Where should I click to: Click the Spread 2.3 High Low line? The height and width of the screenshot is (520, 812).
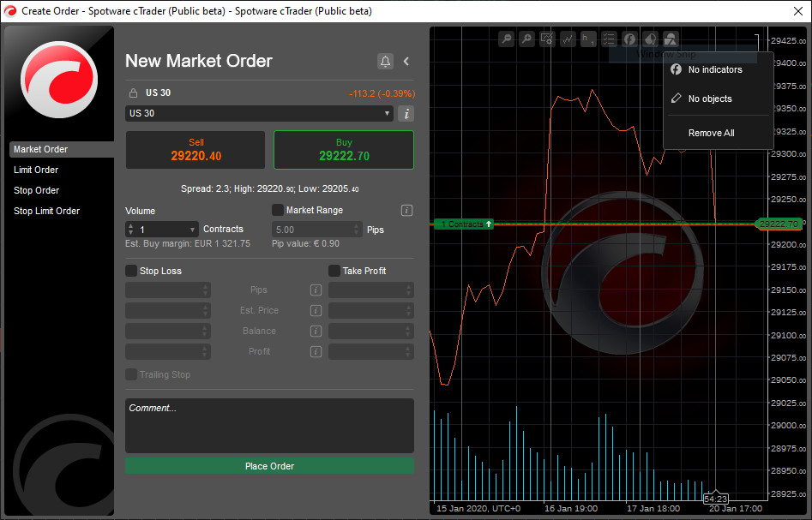(270, 188)
